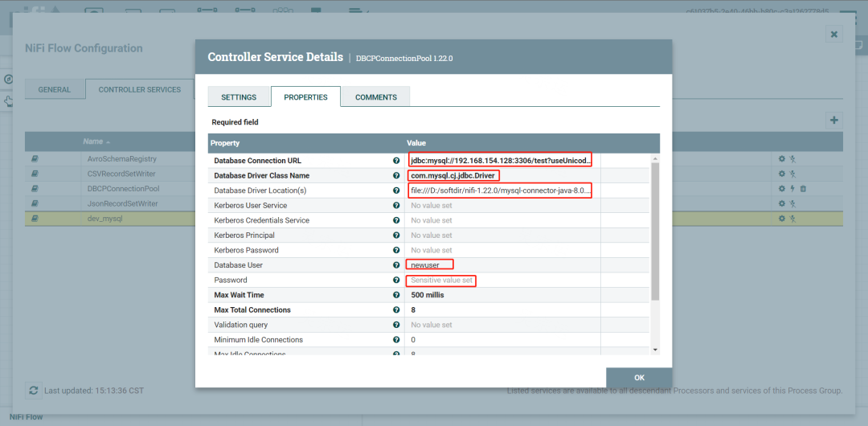Click help icon for Database Driver Class Name
This screenshot has height=426, width=868.
pos(396,175)
